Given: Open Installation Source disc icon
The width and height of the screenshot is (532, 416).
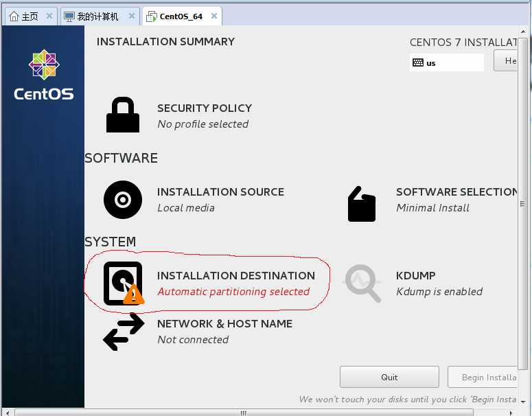Looking at the screenshot, I should pyautogui.click(x=123, y=200).
